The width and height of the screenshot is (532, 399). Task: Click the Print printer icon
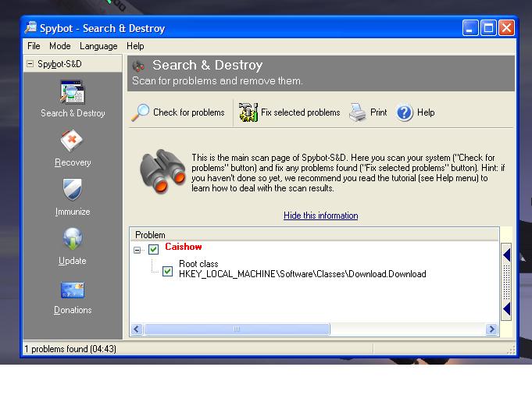(358, 112)
